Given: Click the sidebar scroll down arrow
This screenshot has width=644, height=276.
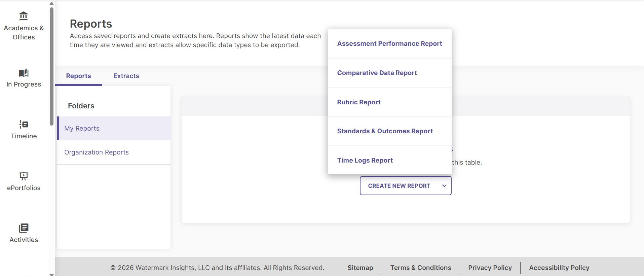Looking at the screenshot, I should click(51, 274).
